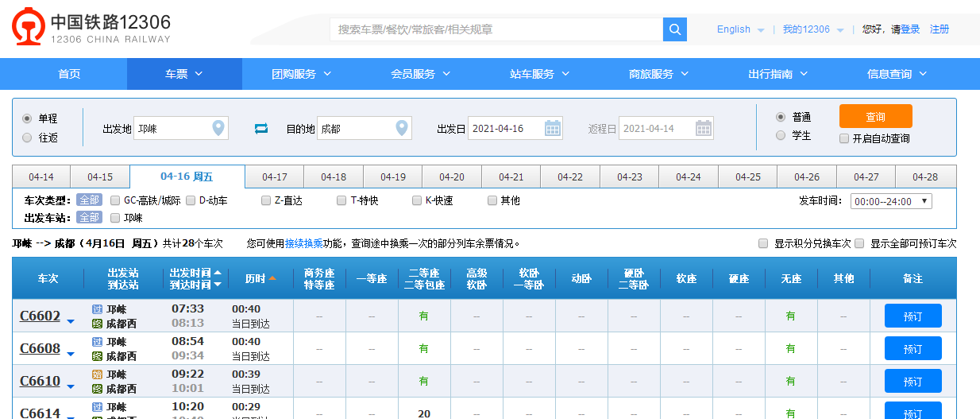Enable the 开启自动查询 checkbox
The height and width of the screenshot is (419, 980).
coord(844,138)
